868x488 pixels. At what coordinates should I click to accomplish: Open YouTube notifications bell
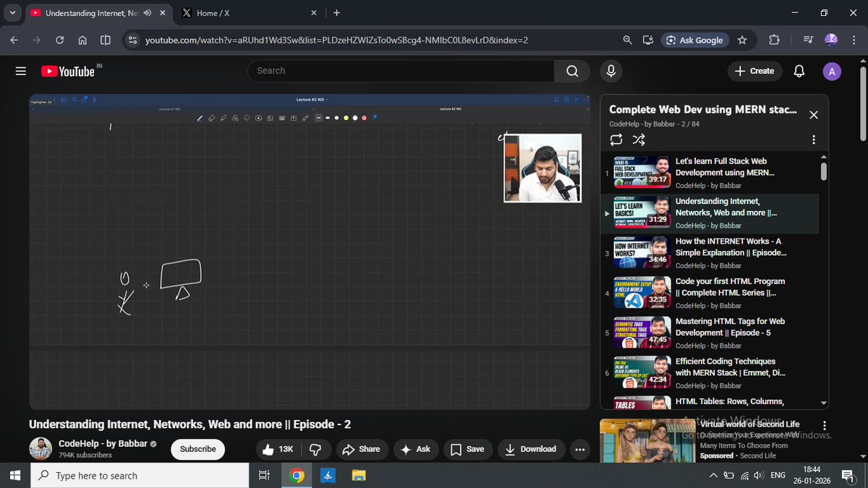799,71
